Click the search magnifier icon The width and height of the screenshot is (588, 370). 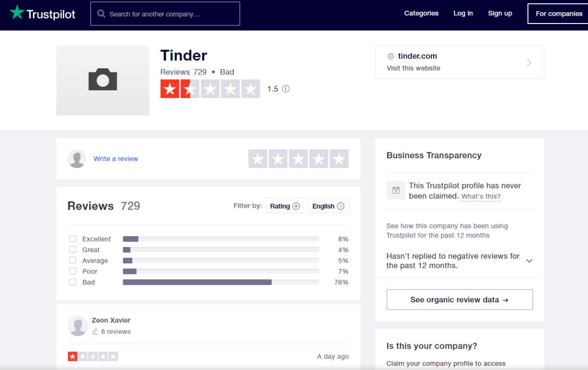101,14
